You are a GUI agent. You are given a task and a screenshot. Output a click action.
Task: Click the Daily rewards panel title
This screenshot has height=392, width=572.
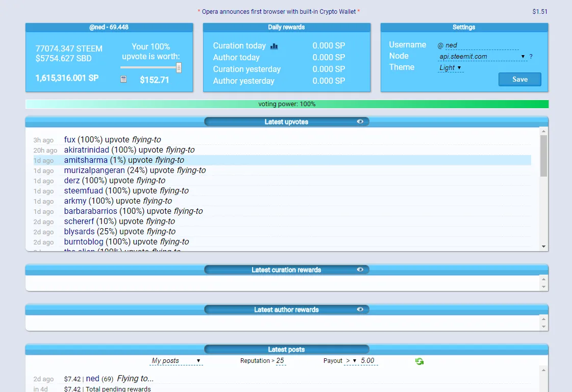[286, 27]
